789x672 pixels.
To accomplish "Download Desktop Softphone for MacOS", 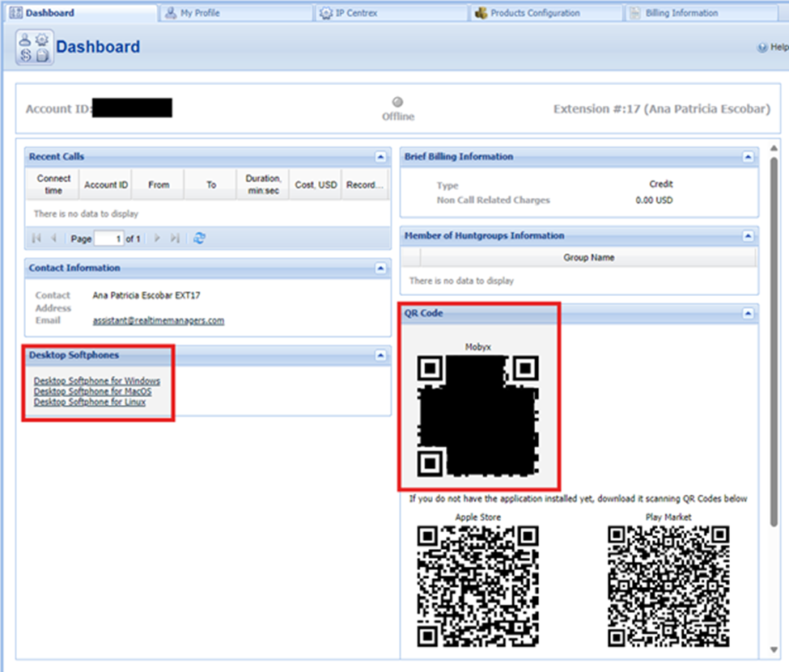I will pyautogui.click(x=92, y=391).
